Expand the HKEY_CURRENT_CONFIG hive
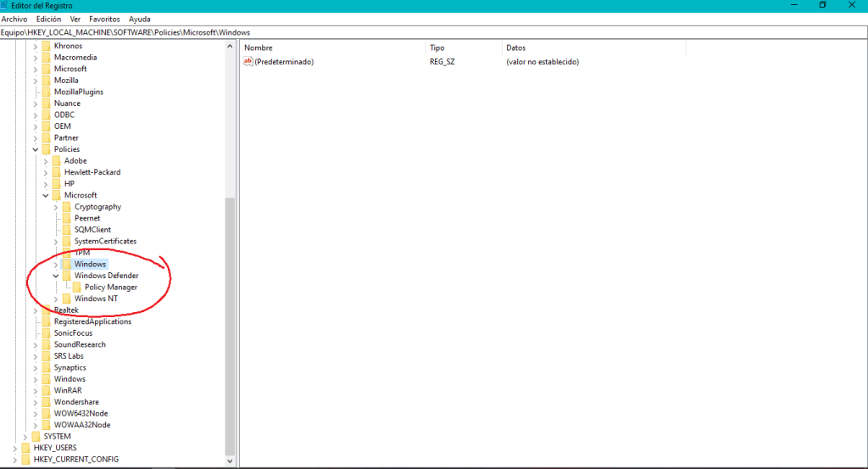The height and width of the screenshot is (469, 868). pyautogui.click(x=15, y=460)
